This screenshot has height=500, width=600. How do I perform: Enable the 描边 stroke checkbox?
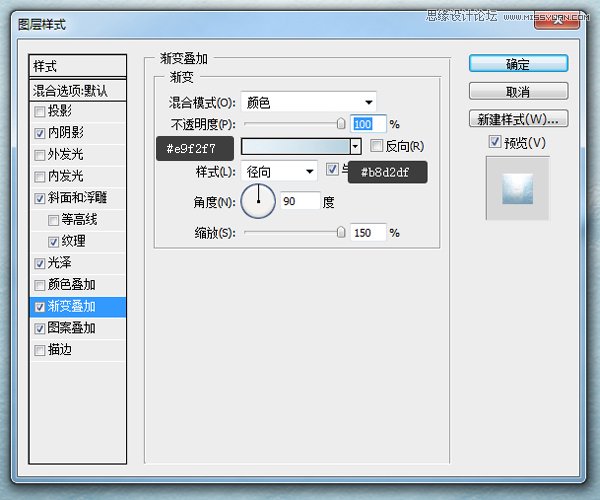39,350
